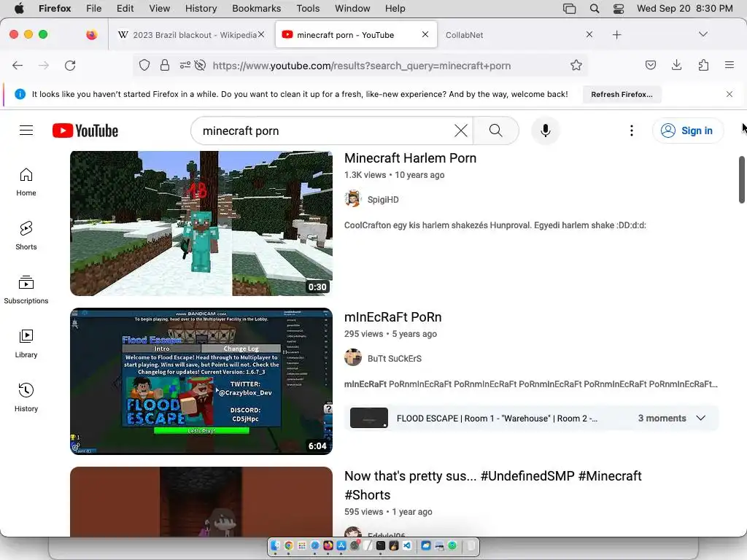Open Spotlight search in menu bar

tap(595, 9)
